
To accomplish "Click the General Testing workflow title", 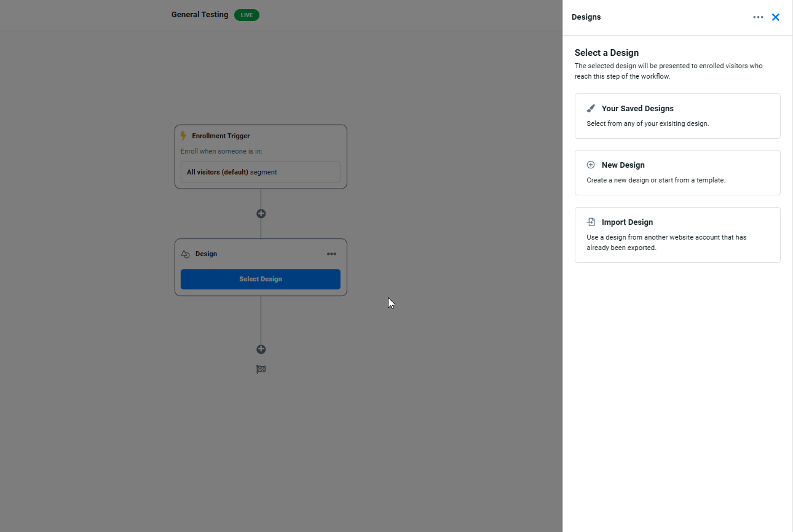I will [199, 15].
